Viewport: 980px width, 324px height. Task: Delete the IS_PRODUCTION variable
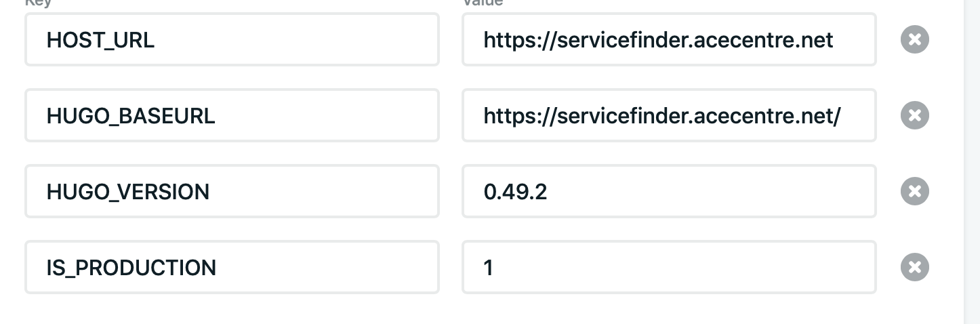pyautogui.click(x=914, y=267)
